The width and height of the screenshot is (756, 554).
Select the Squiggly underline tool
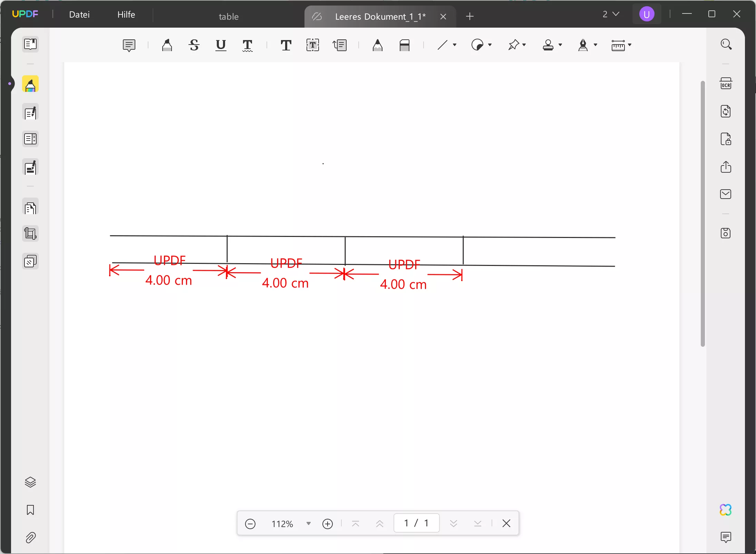248,45
